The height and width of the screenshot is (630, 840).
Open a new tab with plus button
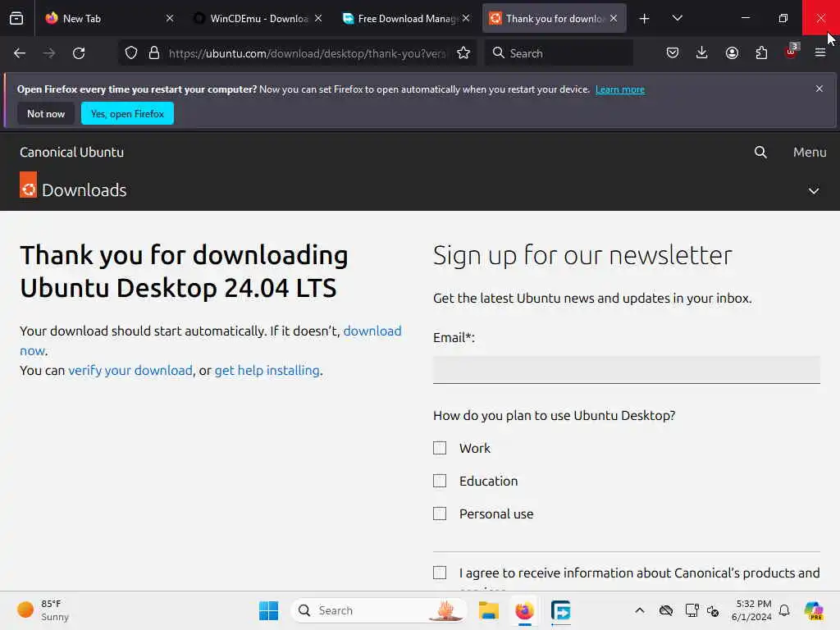tap(645, 18)
